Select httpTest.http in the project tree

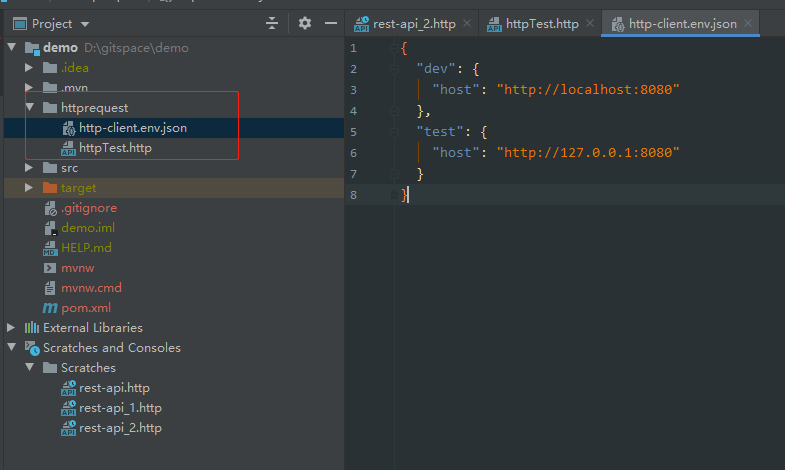click(x=115, y=147)
